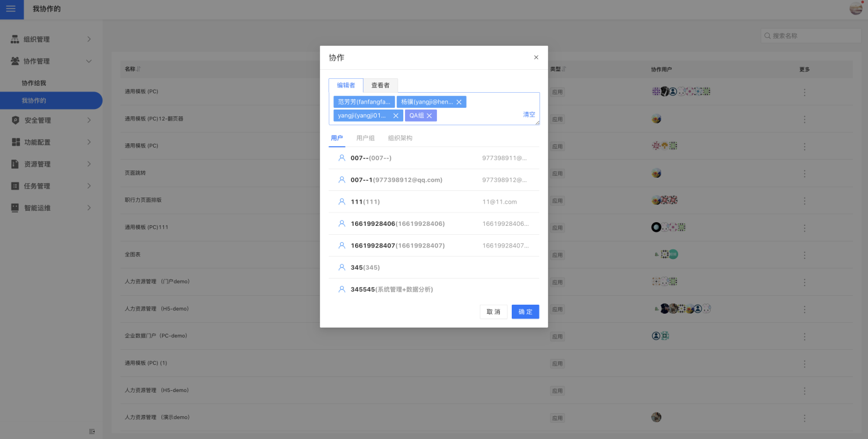The height and width of the screenshot is (439, 868).
Task: Remove the 杨骥 tag with its X icon
Action: click(459, 102)
